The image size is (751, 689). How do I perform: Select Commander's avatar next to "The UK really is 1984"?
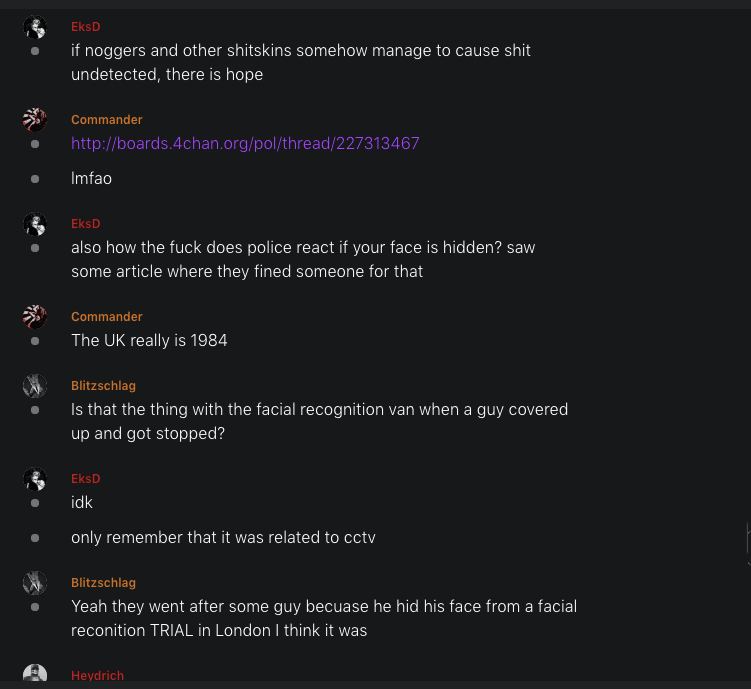pyautogui.click(x=35, y=318)
